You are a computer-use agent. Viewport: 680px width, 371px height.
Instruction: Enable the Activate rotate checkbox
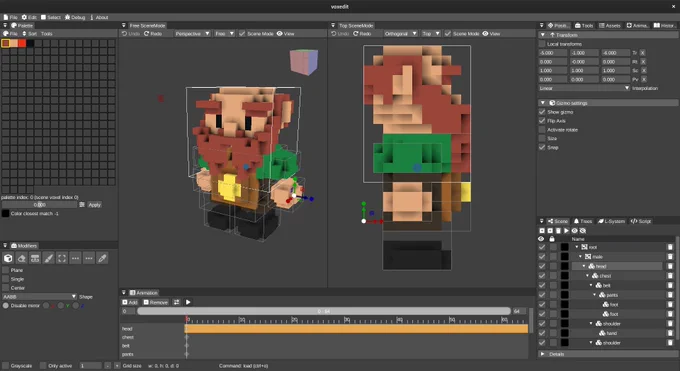(x=542, y=130)
